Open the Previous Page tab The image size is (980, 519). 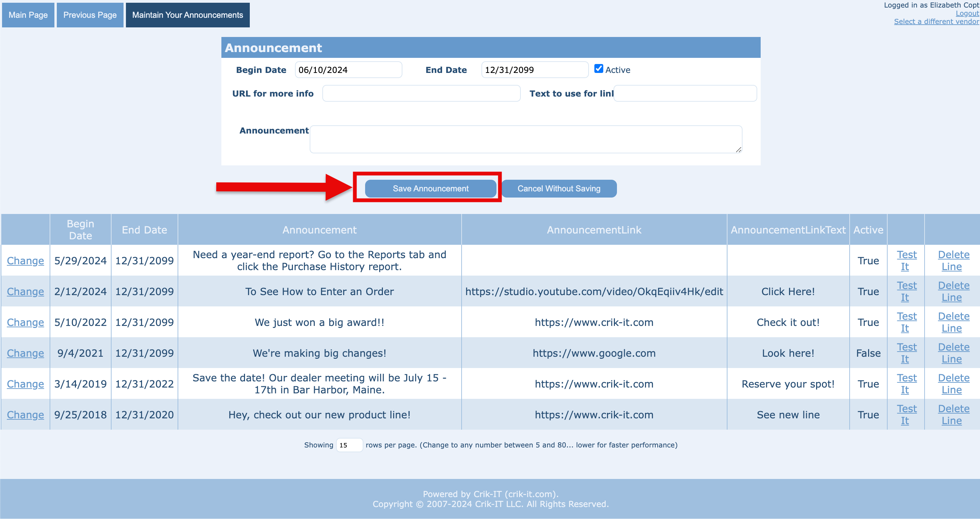point(90,15)
